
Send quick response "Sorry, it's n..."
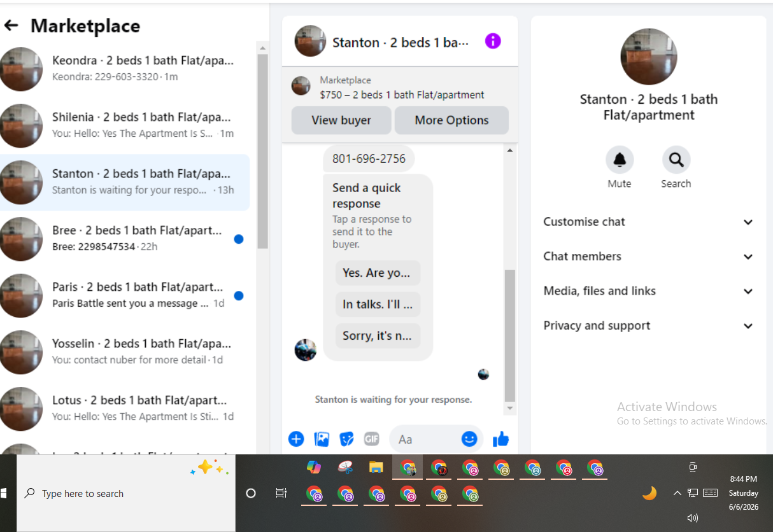point(378,335)
